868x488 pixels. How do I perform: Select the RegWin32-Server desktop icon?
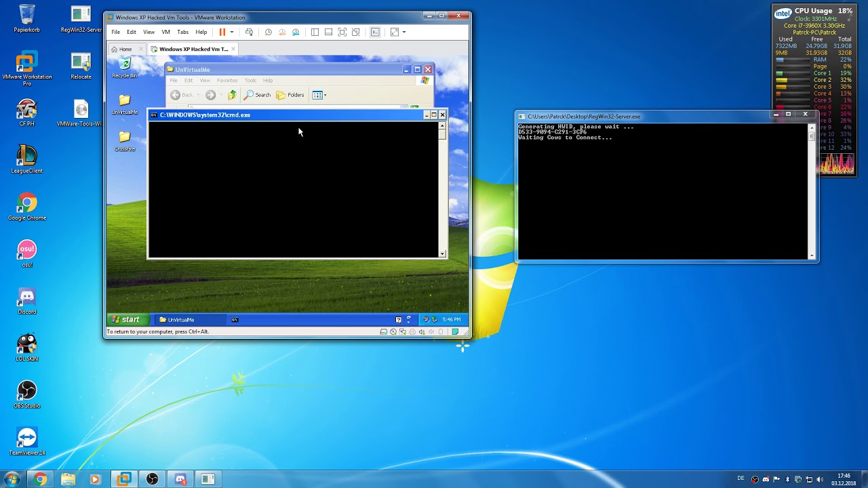click(81, 18)
